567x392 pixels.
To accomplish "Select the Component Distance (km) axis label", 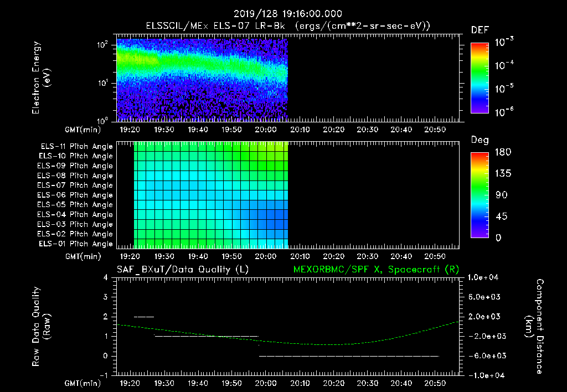I will click(x=535, y=327).
